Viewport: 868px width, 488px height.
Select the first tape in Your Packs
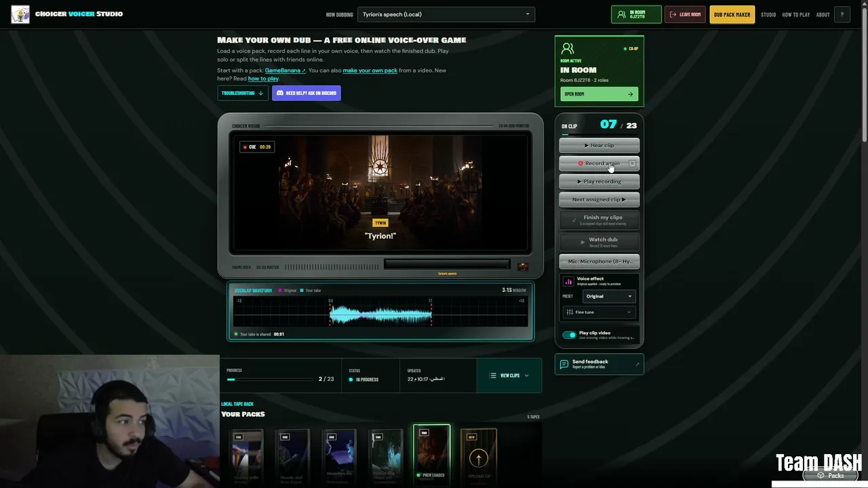[246, 457]
